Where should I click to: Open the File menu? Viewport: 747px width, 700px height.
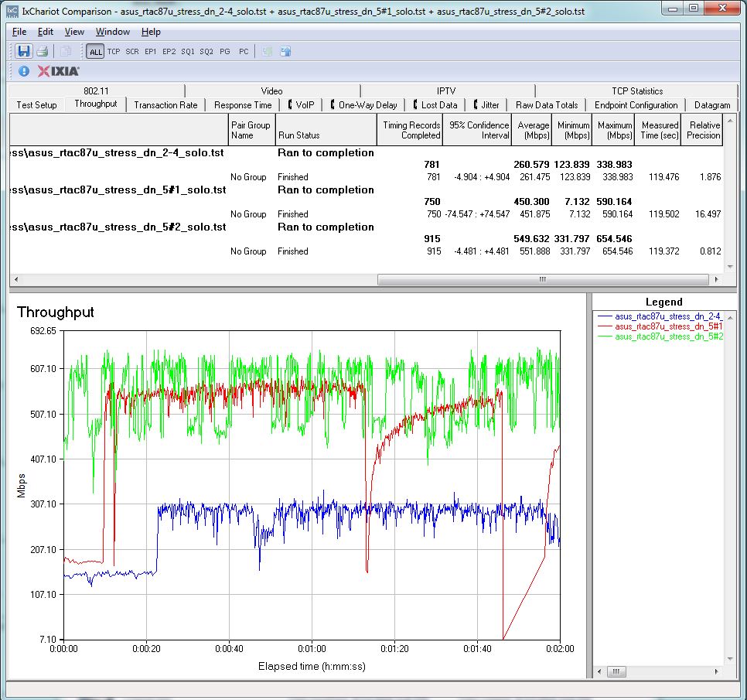[19, 32]
